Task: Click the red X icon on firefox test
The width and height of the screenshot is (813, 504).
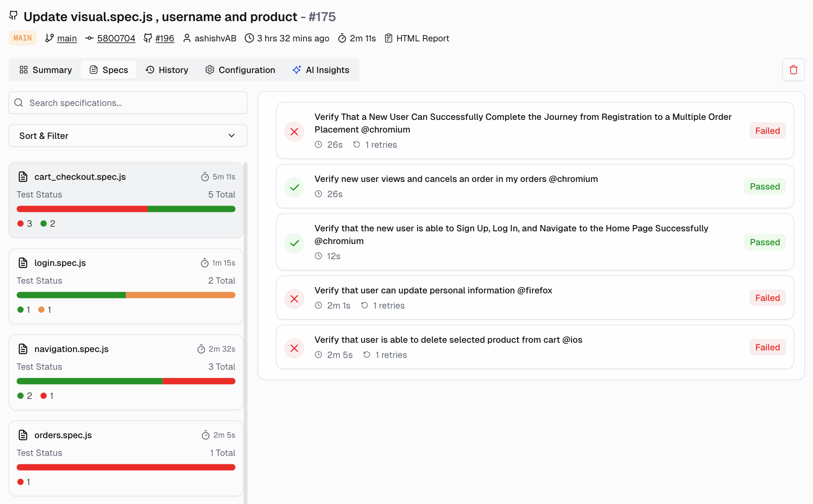Action: click(294, 298)
